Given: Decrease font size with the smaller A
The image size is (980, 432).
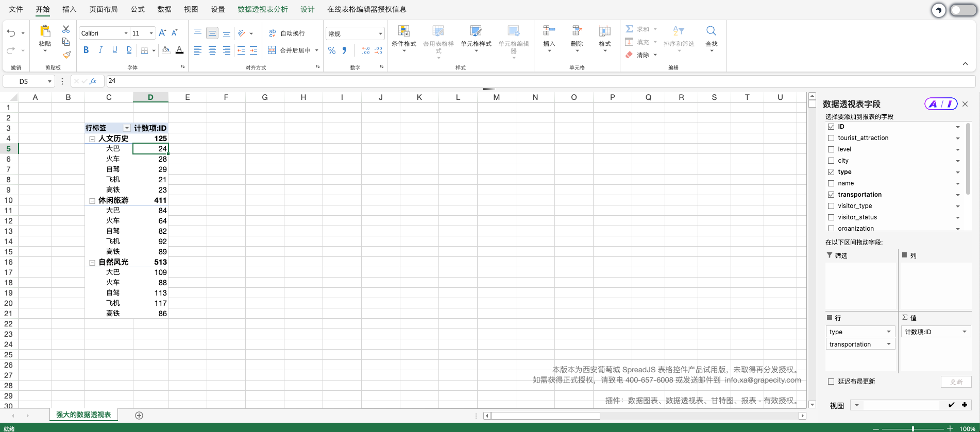Looking at the screenshot, I should (175, 33).
